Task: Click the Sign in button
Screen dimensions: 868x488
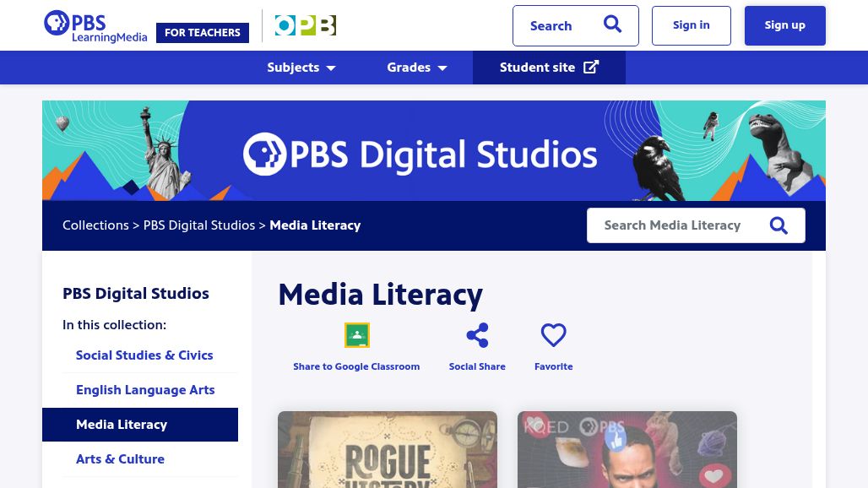Action: pyautogui.click(x=692, y=25)
